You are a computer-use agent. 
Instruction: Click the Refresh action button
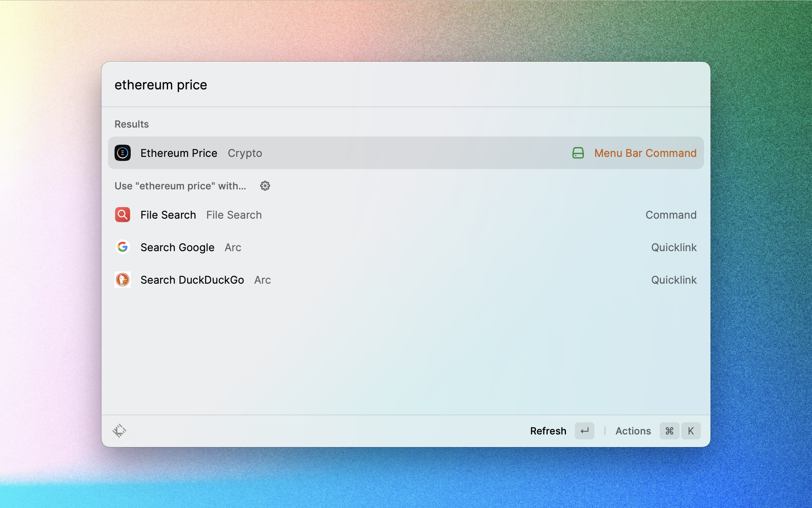pos(548,431)
